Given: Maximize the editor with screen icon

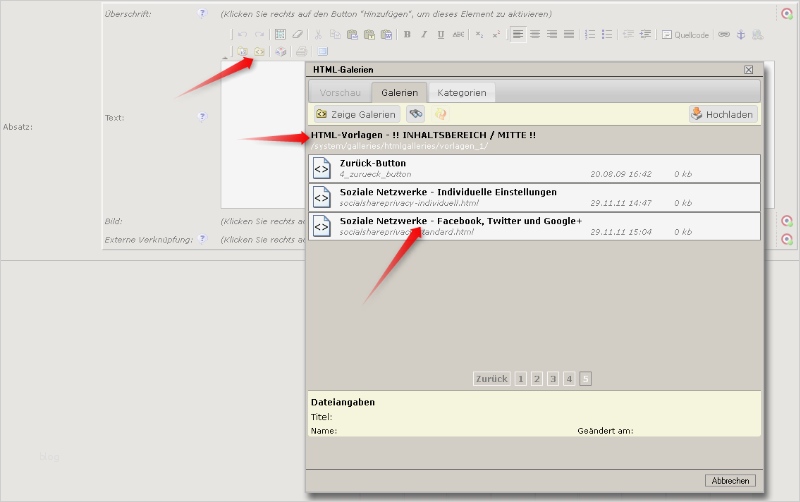Looking at the screenshot, I should pos(322,52).
